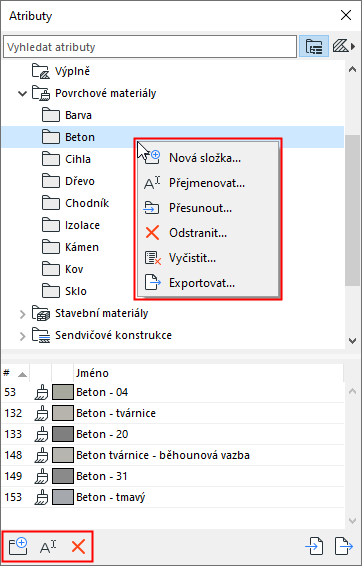Choose Přejmenovat... from context menu
Viewport: 362px width, 566px height.
point(208,183)
